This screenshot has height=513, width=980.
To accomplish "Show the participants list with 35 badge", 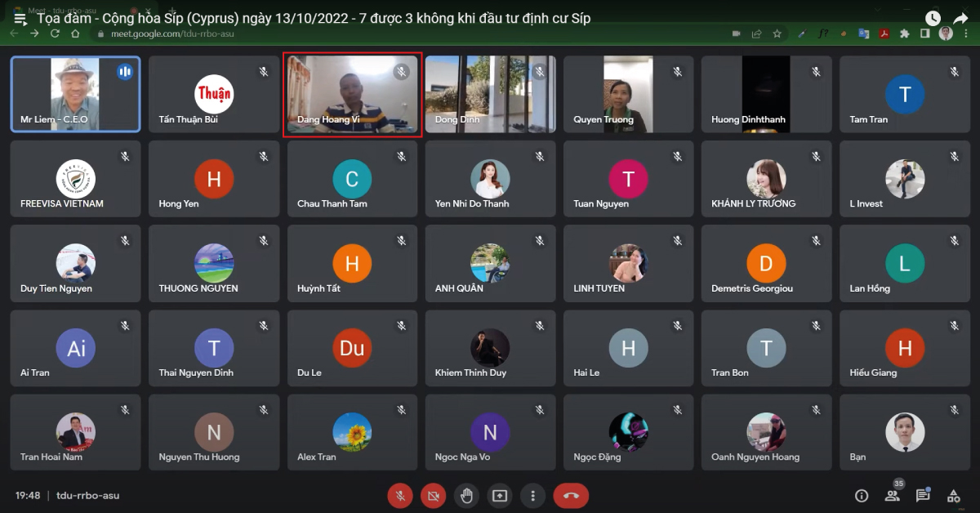I will pyautogui.click(x=893, y=494).
